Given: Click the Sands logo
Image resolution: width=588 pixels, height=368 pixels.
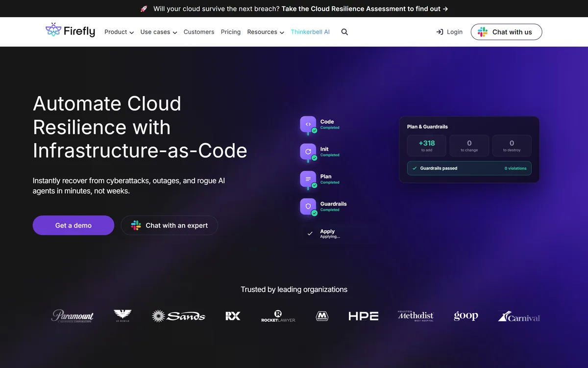Looking at the screenshot, I should pos(178,316).
